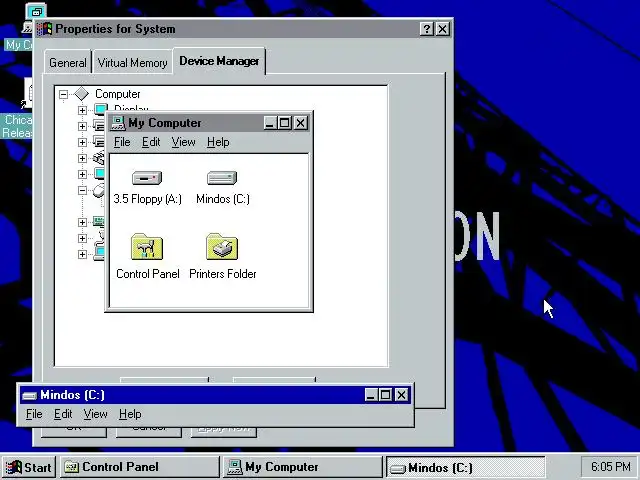640x480 pixels.
Task: Close the Properties for System dialog
Action: (442, 29)
